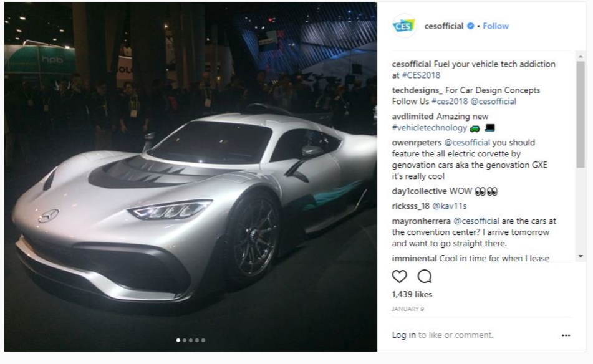Image resolution: width=593 pixels, height=364 pixels.
Task: Open the three-dot more options menu
Action: click(x=566, y=335)
